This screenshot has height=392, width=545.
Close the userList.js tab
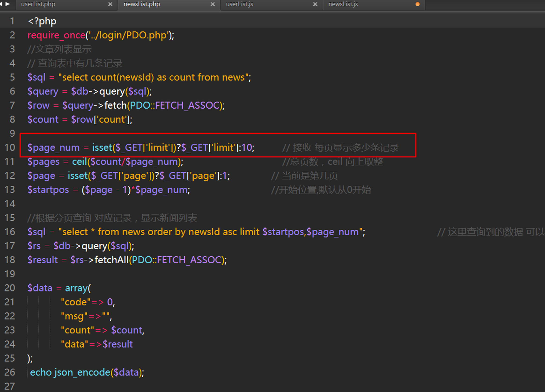[315, 4]
